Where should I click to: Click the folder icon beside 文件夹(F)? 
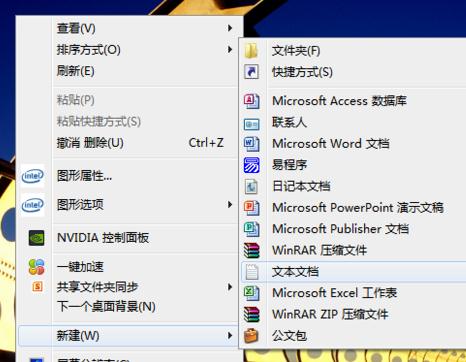(x=251, y=51)
